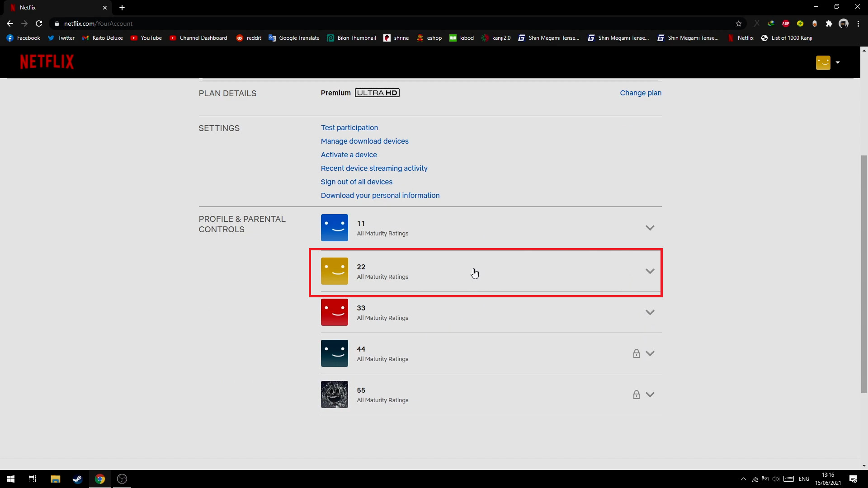The width and height of the screenshot is (868, 488).
Task: Open the OBS icon in the taskbar
Action: point(122,479)
